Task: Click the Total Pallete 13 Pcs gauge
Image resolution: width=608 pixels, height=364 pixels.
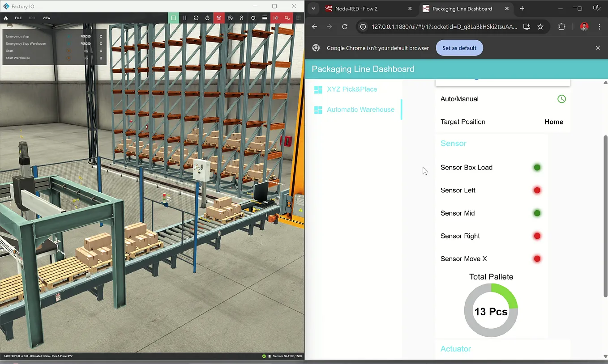Action: point(491,311)
